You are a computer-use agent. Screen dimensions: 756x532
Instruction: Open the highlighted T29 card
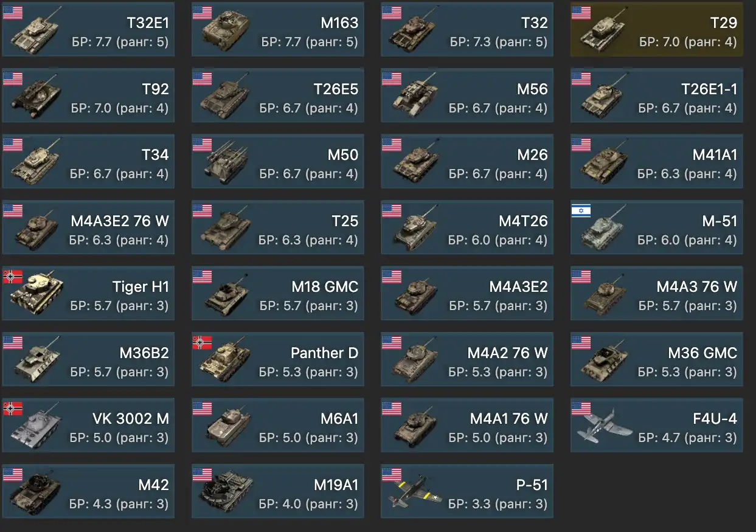[657, 29]
